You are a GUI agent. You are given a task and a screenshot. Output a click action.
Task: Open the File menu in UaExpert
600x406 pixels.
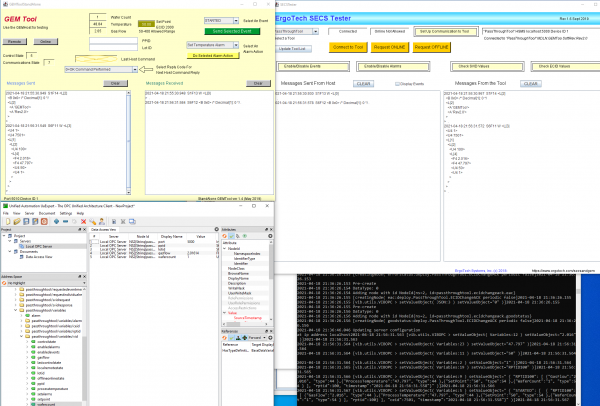(6, 213)
